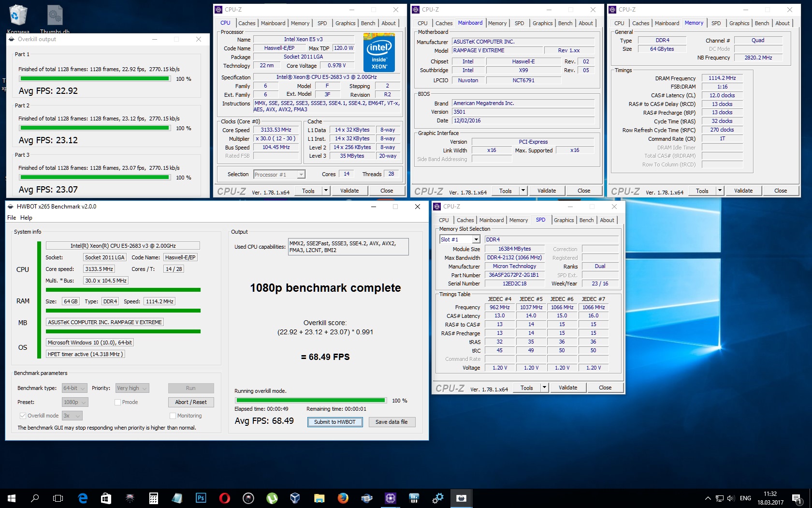Viewport: 812px width, 508px height.
Task: Toggle Overkill mode checkbox
Action: (x=23, y=416)
